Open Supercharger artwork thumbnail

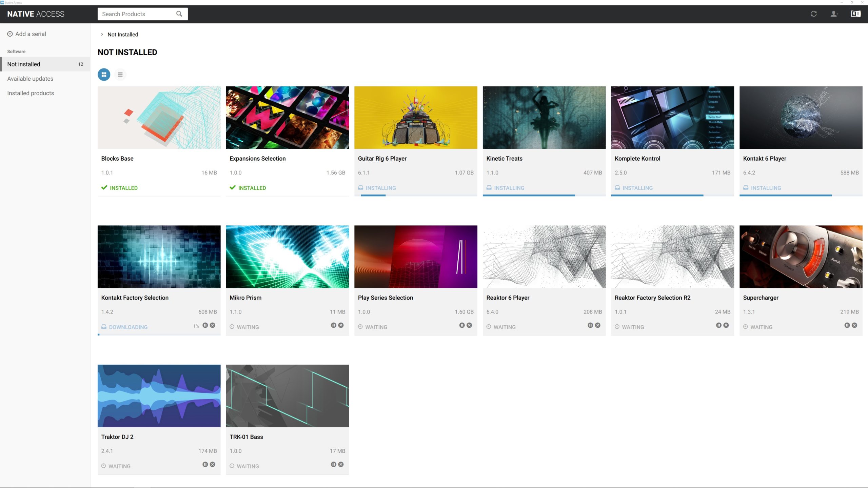801,257
